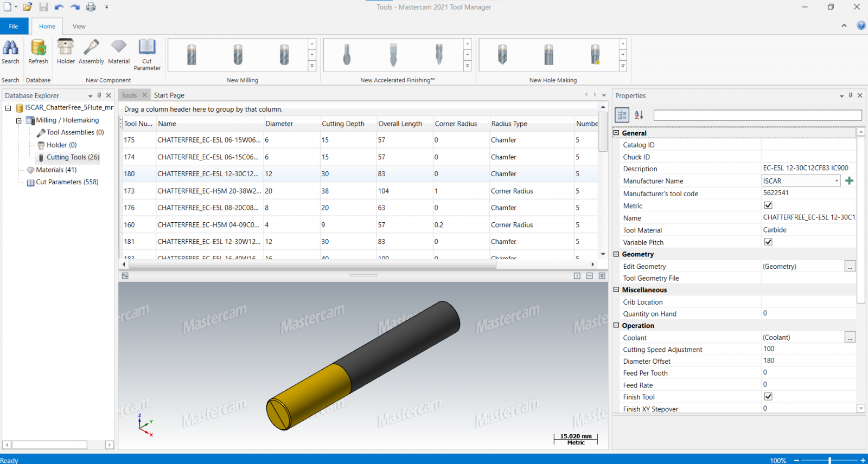The image size is (868, 464).
Task: Redo the last action
Action: (x=75, y=7)
